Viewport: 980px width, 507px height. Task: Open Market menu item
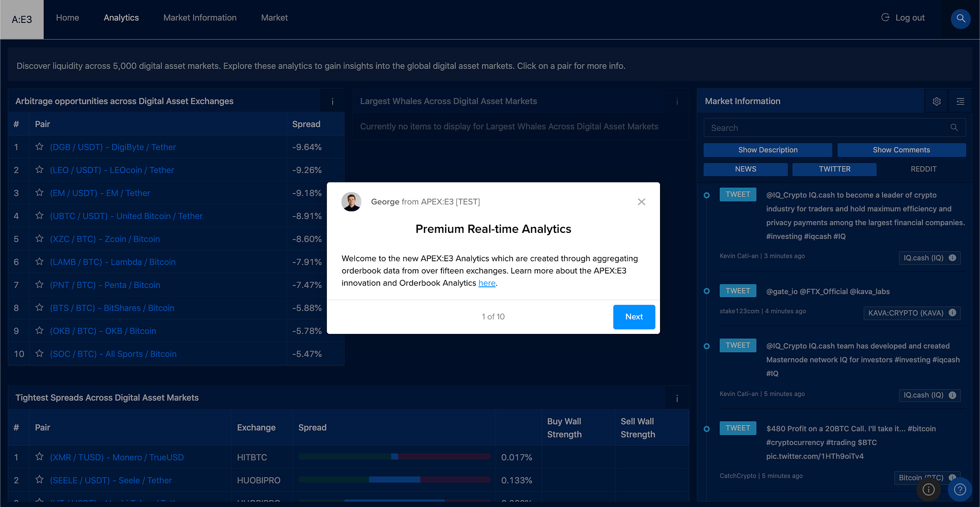coord(274,18)
